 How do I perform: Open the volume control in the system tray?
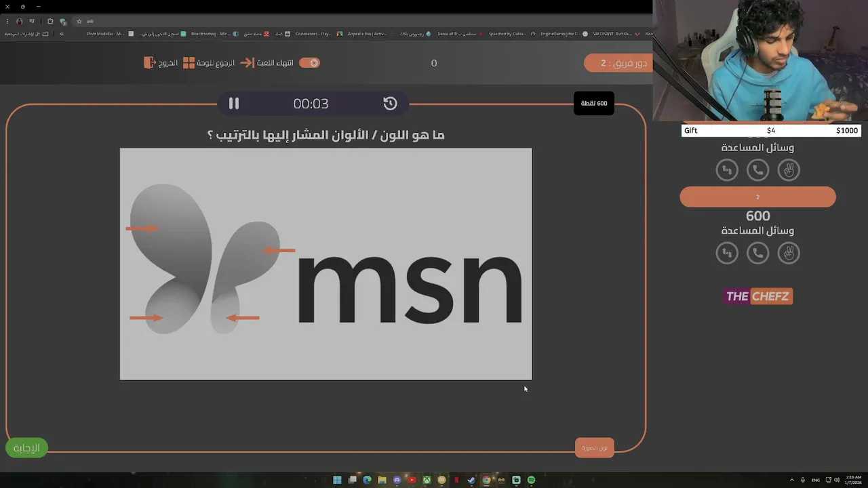coord(836,480)
